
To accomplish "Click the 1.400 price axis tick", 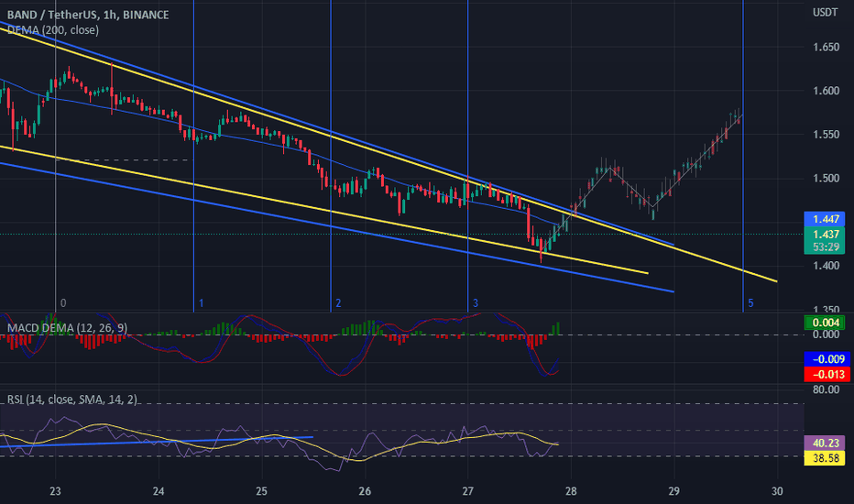I will pyautogui.click(x=826, y=266).
